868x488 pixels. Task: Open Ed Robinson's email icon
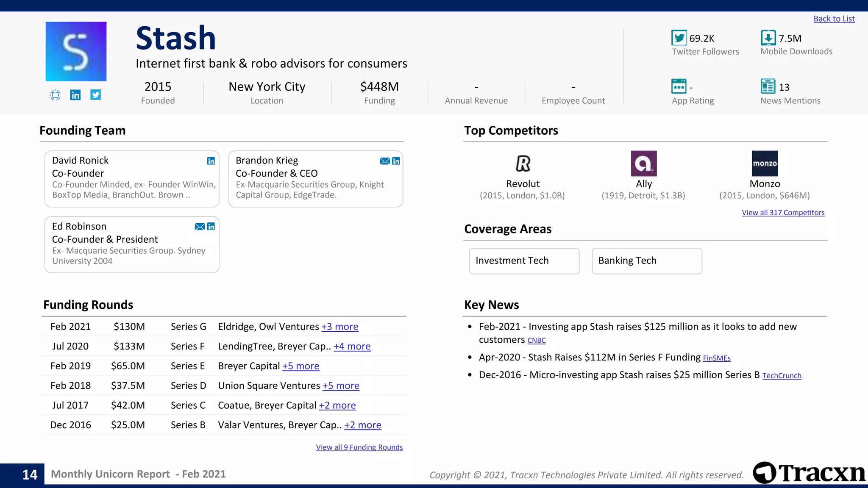click(200, 227)
